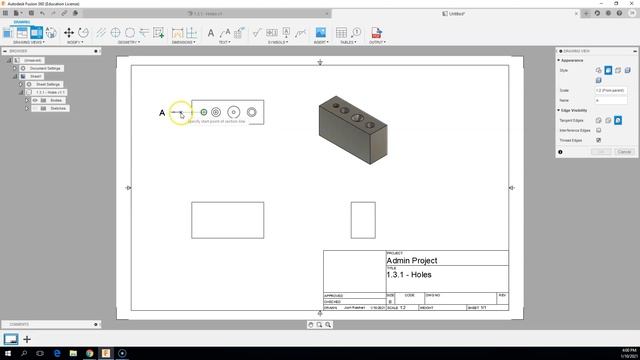Image resolution: width=640 pixels, height=360 pixels.
Task: Expand the Bodies tree node
Action: (x=27, y=100)
